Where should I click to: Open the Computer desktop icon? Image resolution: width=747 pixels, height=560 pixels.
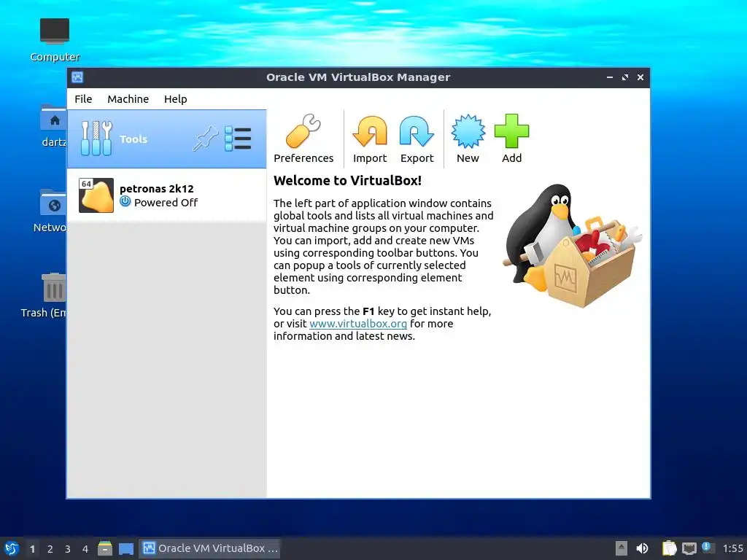(x=55, y=39)
